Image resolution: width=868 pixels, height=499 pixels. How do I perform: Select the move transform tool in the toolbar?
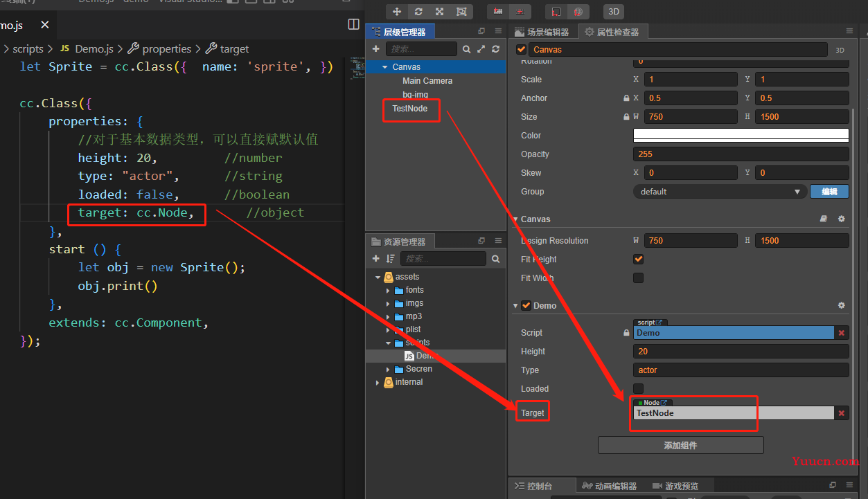pyautogui.click(x=397, y=12)
